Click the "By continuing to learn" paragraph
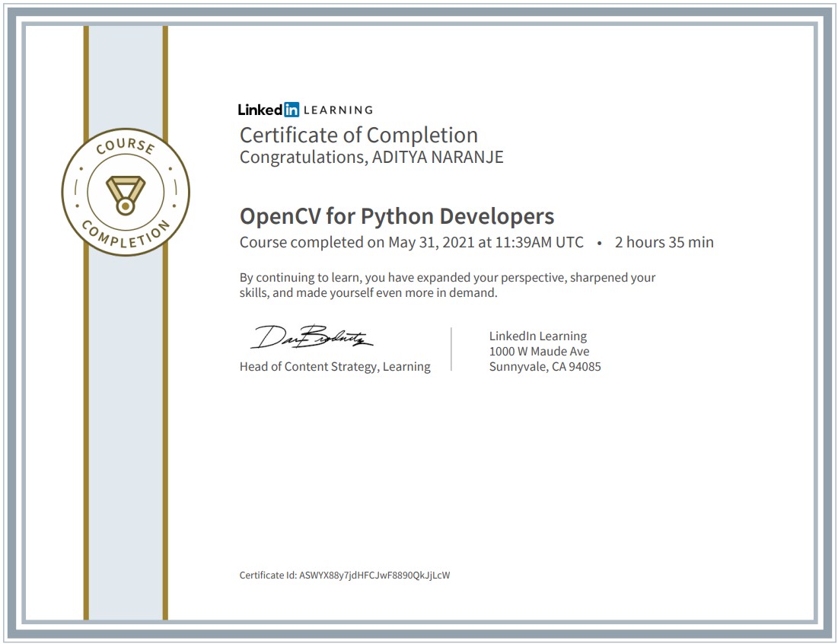 [447, 285]
